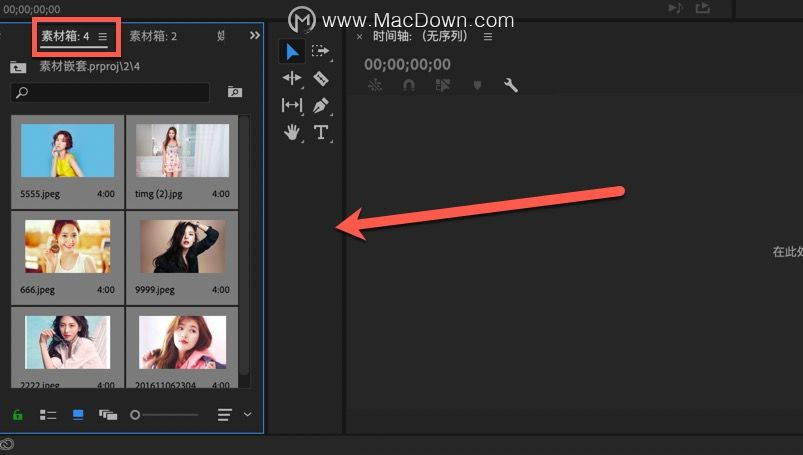
Task: Select the Track Select Forward tool
Action: coord(321,51)
